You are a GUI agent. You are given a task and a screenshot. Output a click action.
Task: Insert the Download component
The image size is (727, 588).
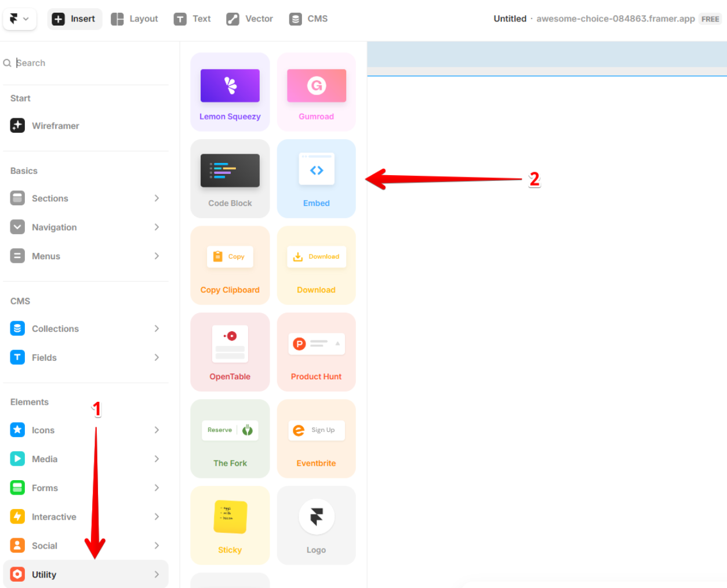tap(317, 266)
